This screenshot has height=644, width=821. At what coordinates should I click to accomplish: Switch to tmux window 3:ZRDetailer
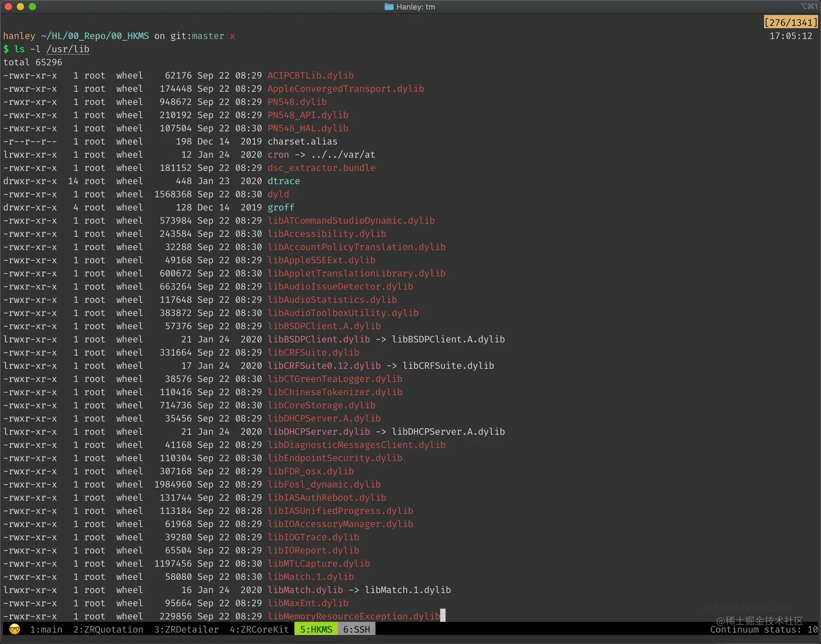(x=186, y=629)
